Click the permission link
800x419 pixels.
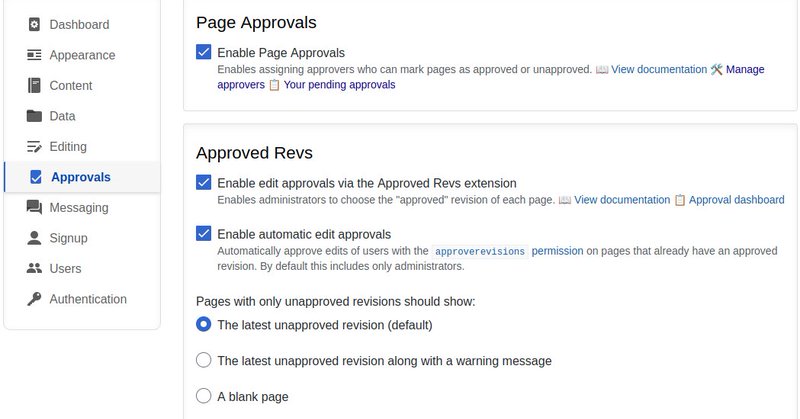[x=557, y=251]
